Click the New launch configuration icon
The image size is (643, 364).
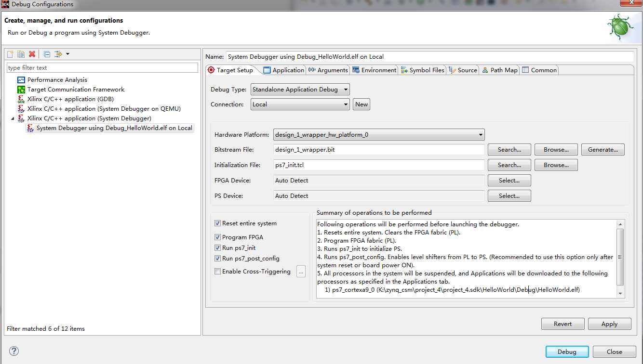click(x=10, y=54)
